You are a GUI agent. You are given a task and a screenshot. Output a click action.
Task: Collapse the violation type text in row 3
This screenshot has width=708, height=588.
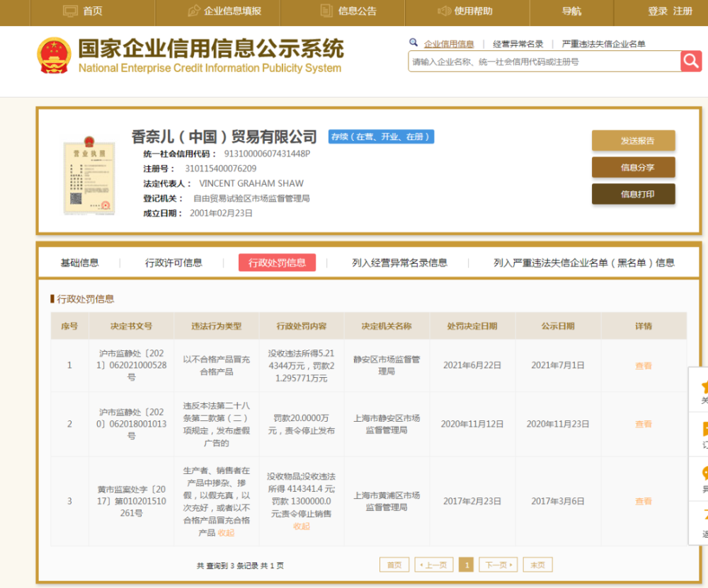coord(226,533)
